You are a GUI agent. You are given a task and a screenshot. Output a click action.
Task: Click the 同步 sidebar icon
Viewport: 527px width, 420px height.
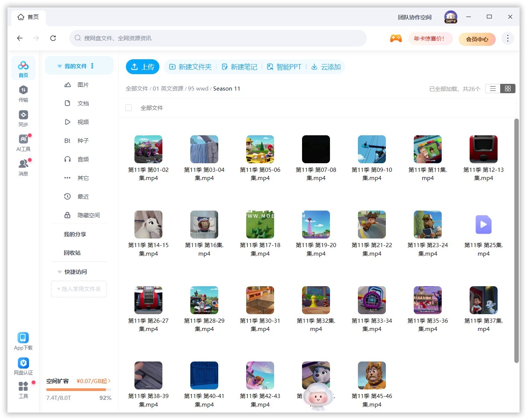[23, 117]
